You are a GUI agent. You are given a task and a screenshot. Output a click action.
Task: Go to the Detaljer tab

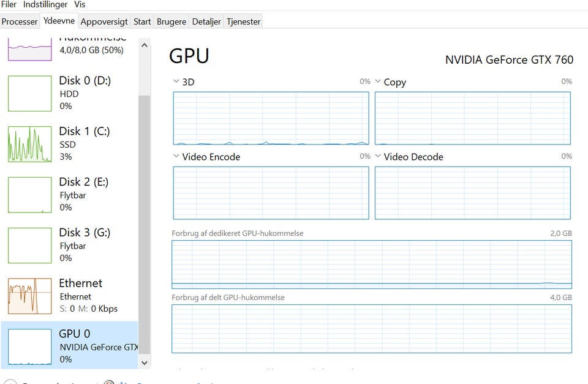click(x=206, y=21)
